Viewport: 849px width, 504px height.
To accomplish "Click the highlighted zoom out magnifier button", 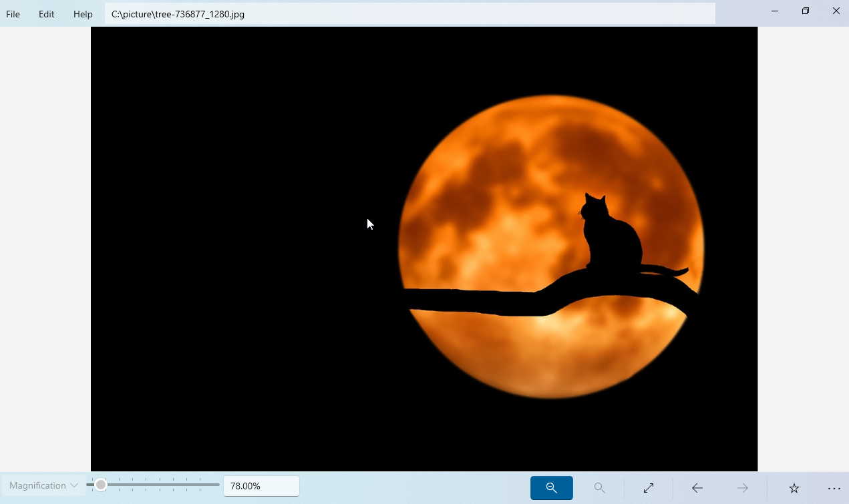I will click(551, 488).
